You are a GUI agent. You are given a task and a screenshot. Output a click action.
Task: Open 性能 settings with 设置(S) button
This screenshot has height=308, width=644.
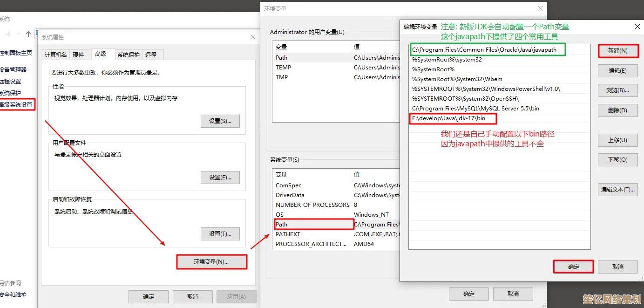[220, 121]
